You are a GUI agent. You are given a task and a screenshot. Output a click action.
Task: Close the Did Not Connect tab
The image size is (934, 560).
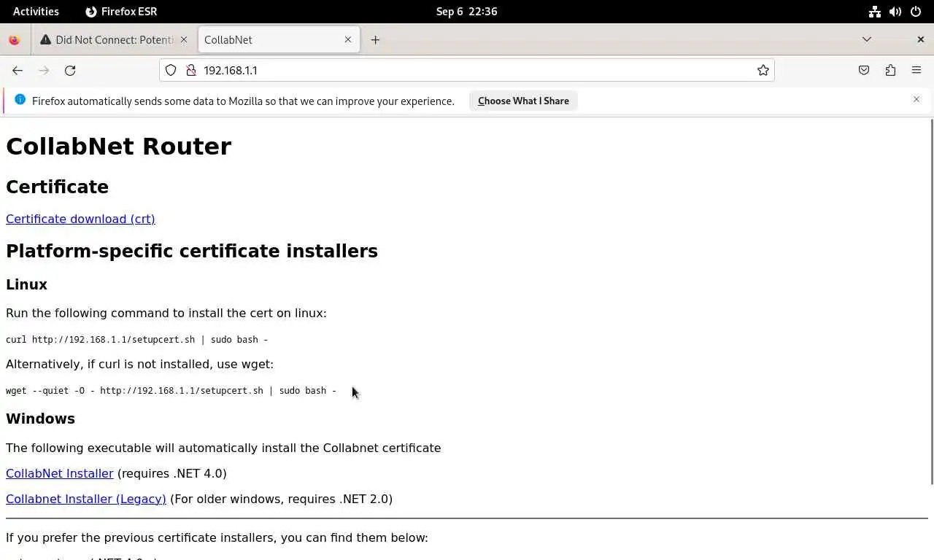click(x=184, y=39)
